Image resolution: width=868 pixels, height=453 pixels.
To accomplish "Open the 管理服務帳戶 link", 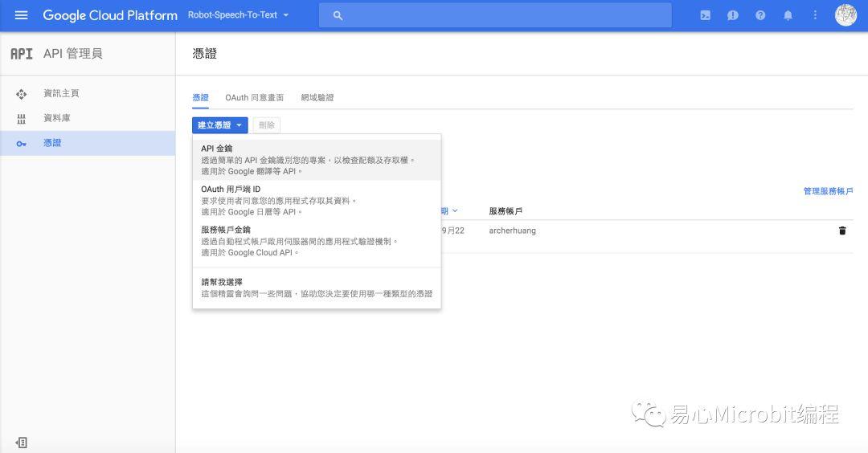I will click(x=828, y=191).
